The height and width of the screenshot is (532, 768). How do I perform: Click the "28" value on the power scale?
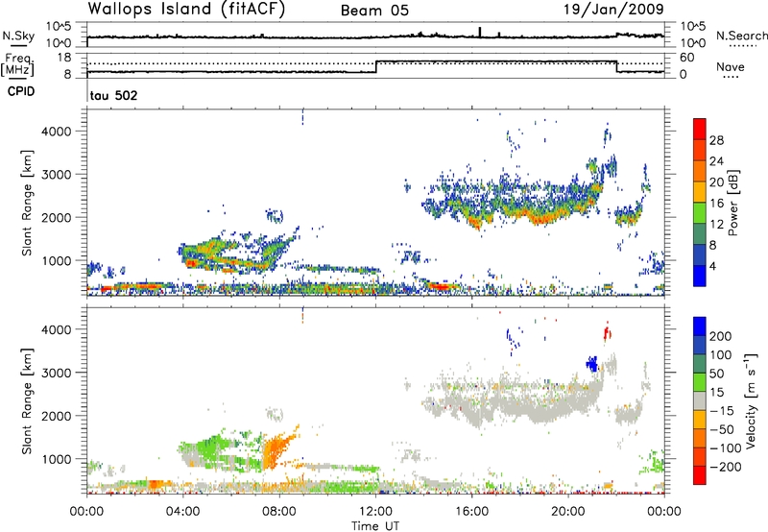click(716, 140)
